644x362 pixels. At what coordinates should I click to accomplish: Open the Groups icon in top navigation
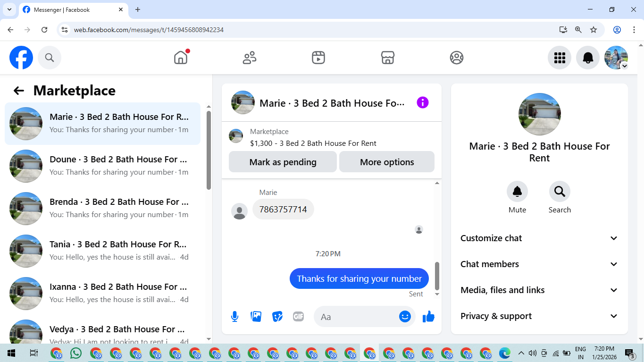pyautogui.click(x=457, y=58)
